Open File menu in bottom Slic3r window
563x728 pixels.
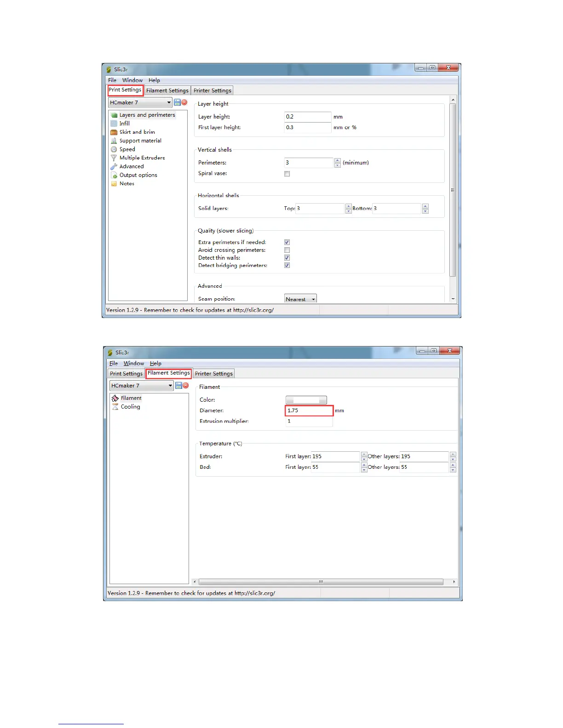pyautogui.click(x=114, y=363)
